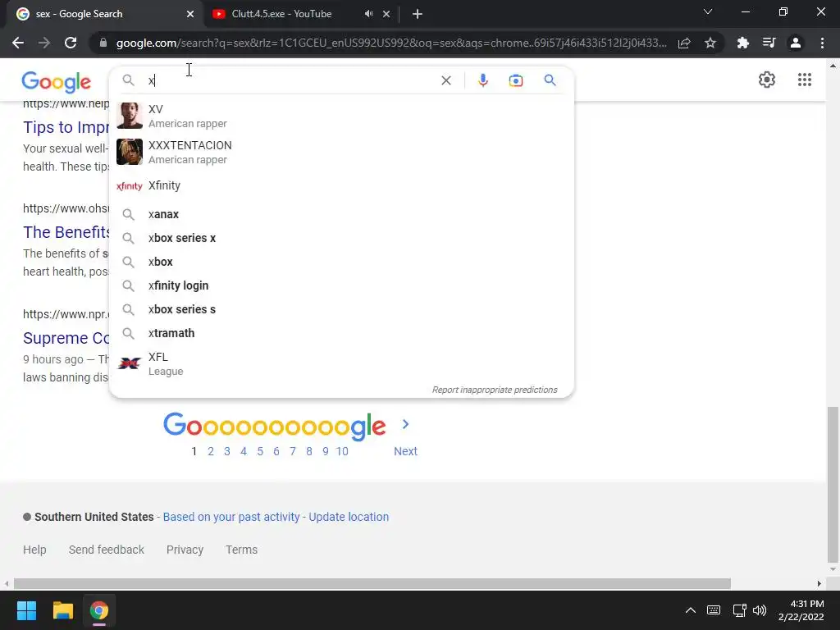Viewport: 840px width, 630px height.
Task: Click Report inappropriate predictions
Action: (x=495, y=390)
